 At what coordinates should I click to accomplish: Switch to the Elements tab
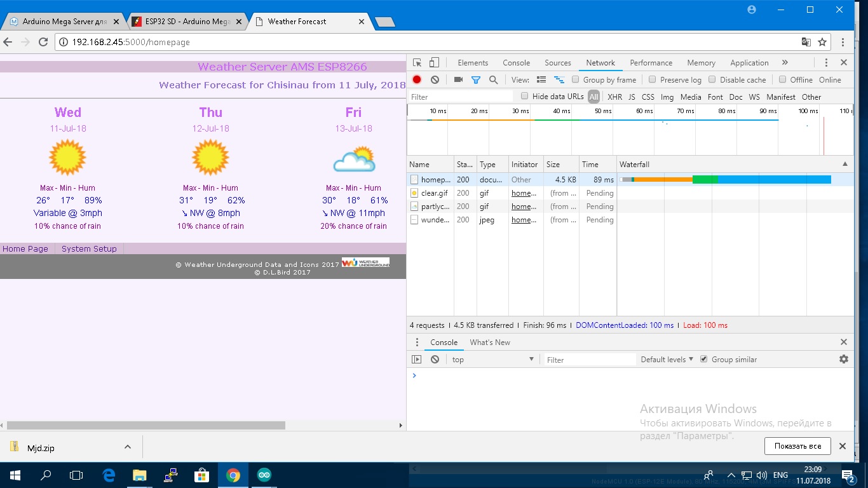(x=473, y=63)
